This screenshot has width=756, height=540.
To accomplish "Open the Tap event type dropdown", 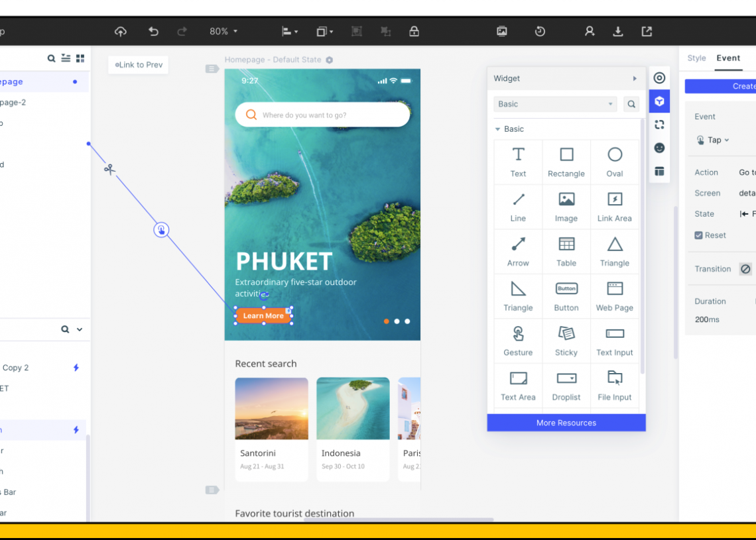I will pos(713,140).
